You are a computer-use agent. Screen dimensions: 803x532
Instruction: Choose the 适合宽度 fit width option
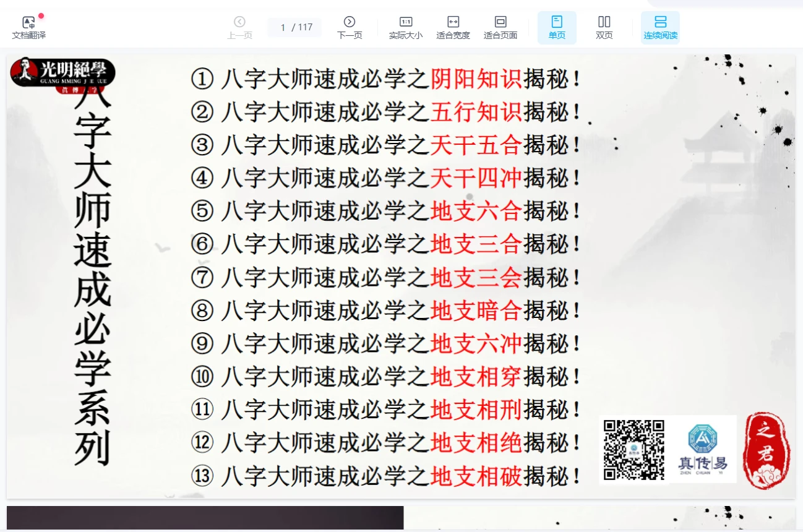[x=453, y=28]
